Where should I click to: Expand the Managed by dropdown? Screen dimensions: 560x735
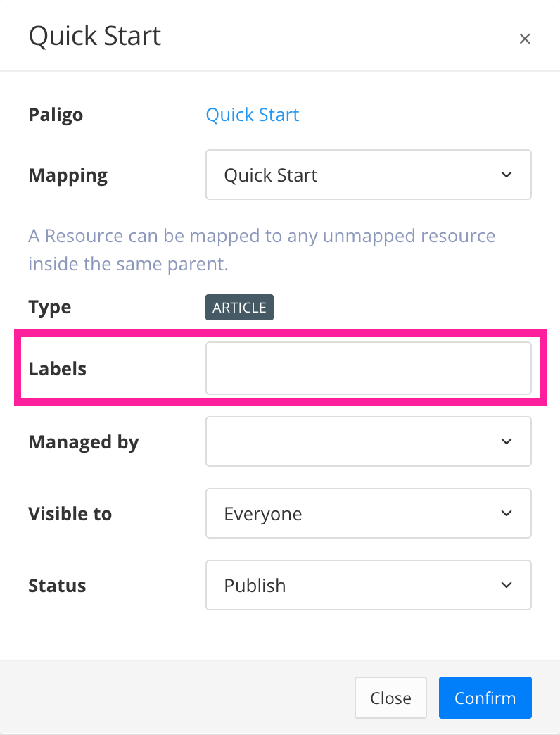click(369, 441)
